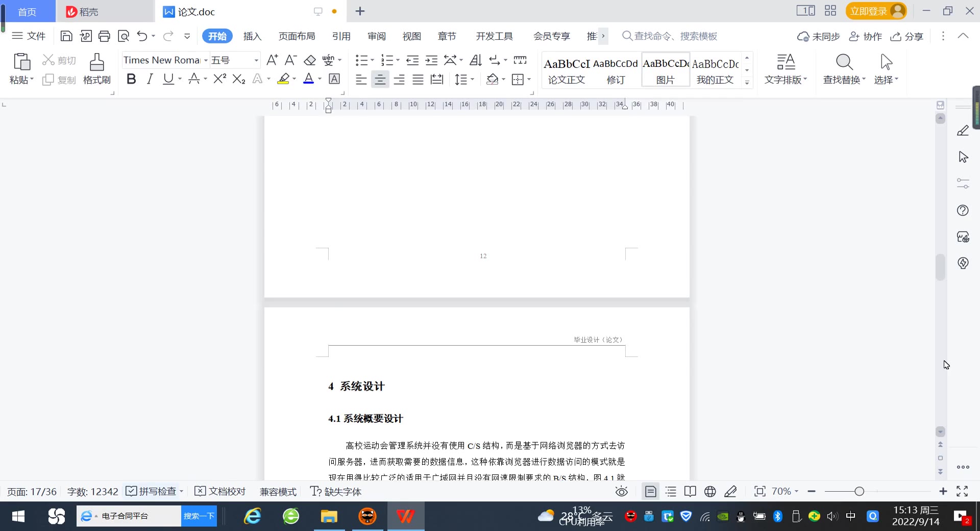980x531 pixels.
Task: Click the text highlight color button
Action: (283, 79)
